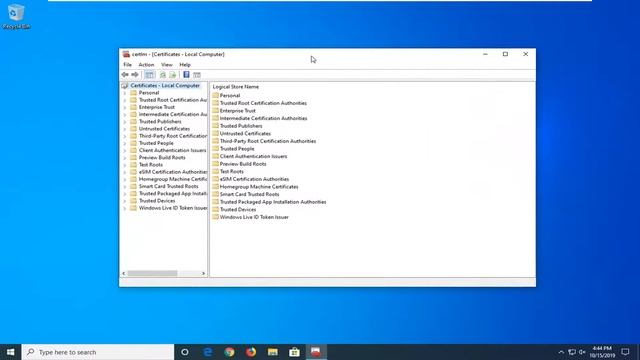Open the Action menu
Viewport: 640px width, 360px height.
(x=146, y=64)
